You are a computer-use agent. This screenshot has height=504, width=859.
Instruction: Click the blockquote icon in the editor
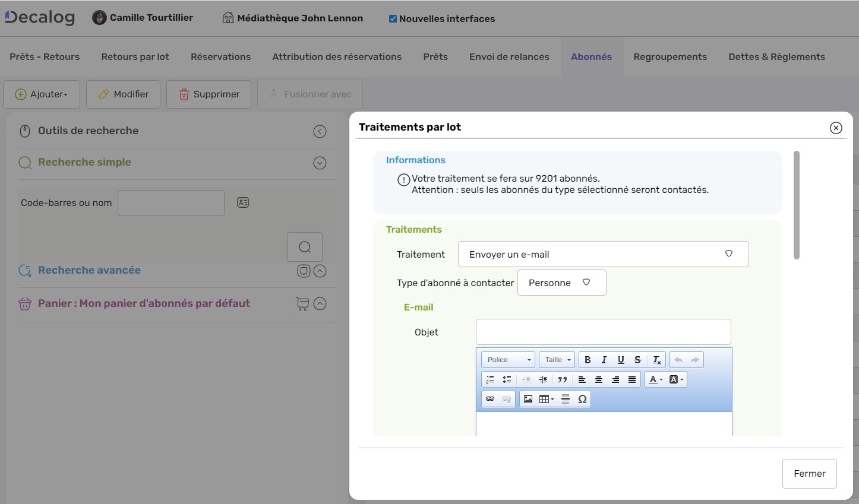point(563,379)
